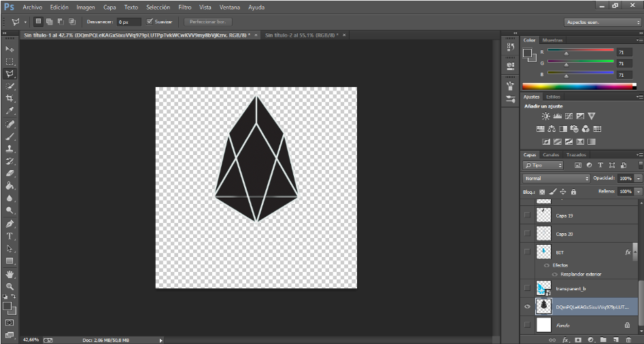
Task: Open the Filtro menu
Action: point(185,7)
